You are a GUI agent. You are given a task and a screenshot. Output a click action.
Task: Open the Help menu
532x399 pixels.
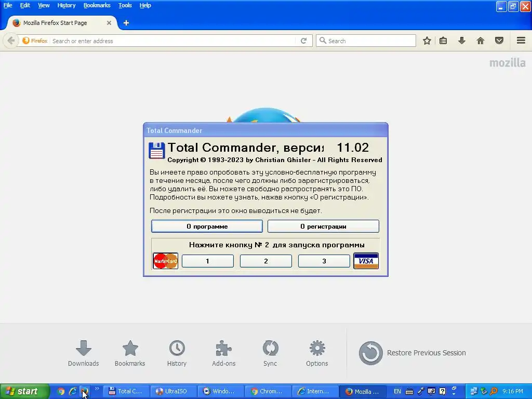pos(145,5)
